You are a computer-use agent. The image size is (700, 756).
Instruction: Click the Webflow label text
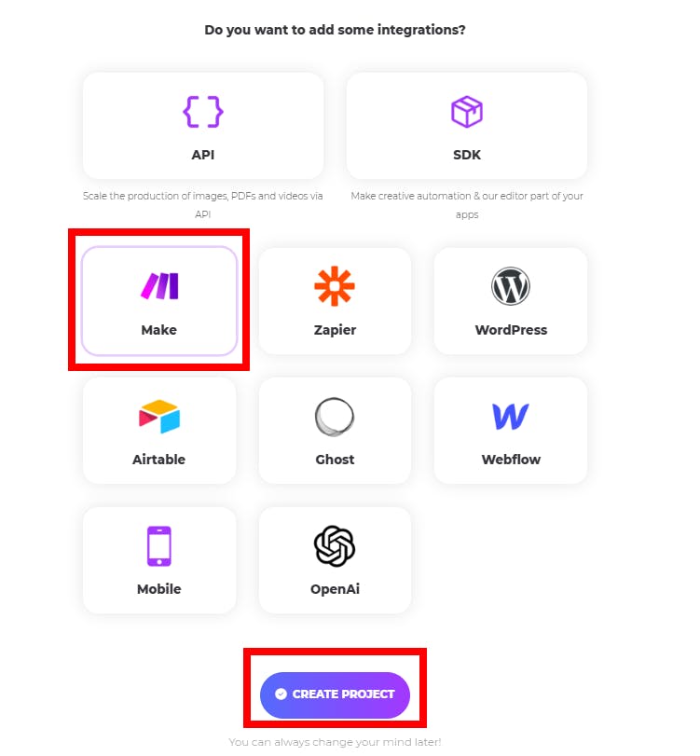[x=511, y=460]
